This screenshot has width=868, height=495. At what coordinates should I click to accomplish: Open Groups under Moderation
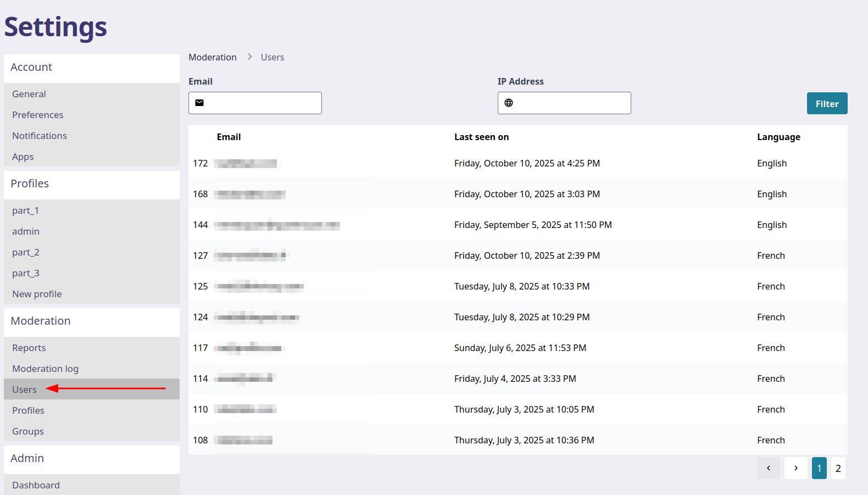click(28, 431)
